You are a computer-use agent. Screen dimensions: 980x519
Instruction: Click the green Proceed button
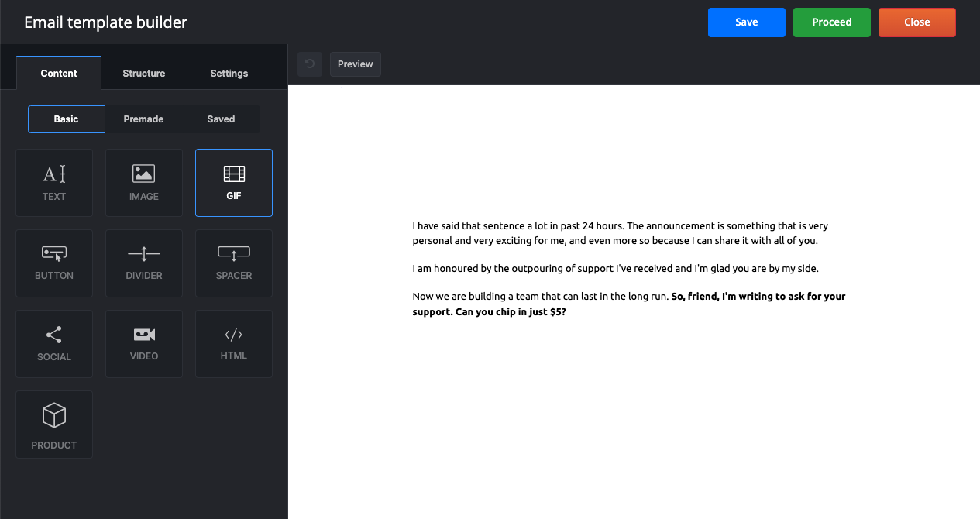(832, 22)
